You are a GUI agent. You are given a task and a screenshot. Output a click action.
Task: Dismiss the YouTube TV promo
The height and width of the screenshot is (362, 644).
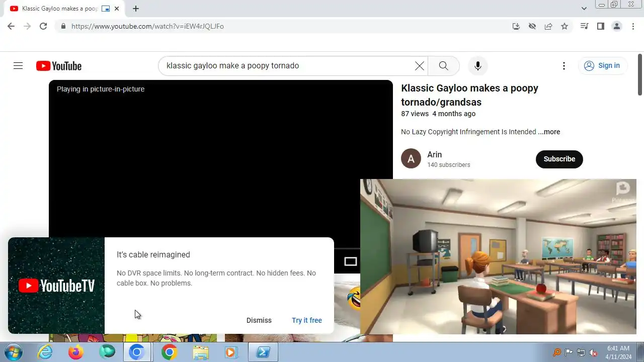pos(259,320)
